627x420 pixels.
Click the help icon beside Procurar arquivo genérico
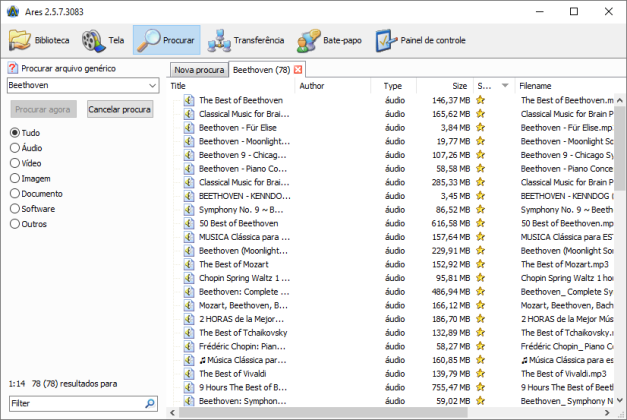13,68
